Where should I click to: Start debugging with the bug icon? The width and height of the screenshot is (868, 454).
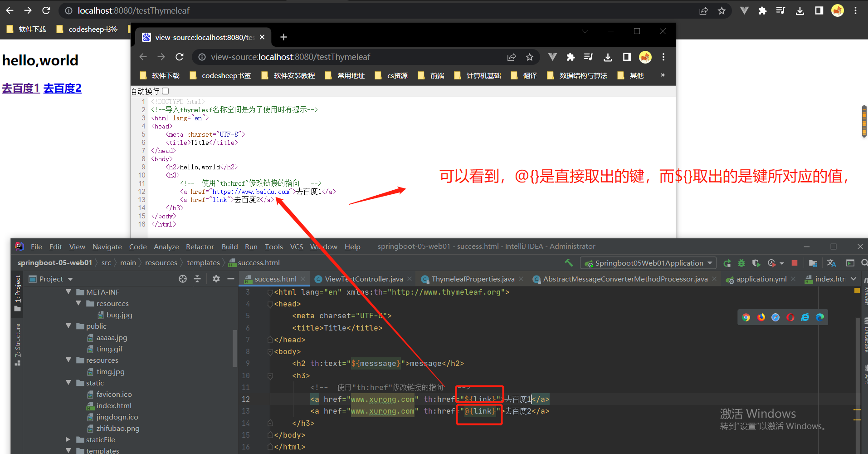click(741, 263)
